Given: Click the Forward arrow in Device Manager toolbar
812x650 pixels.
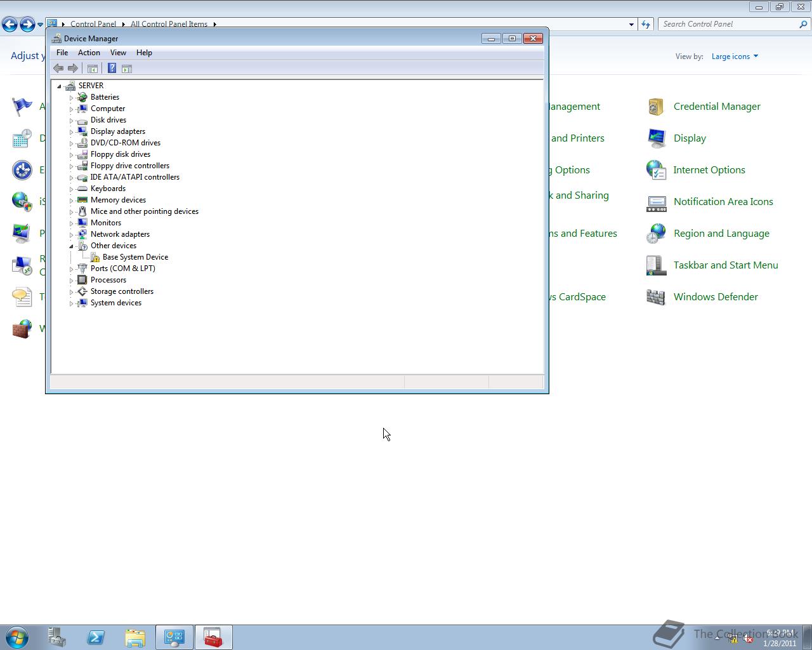Looking at the screenshot, I should point(72,69).
